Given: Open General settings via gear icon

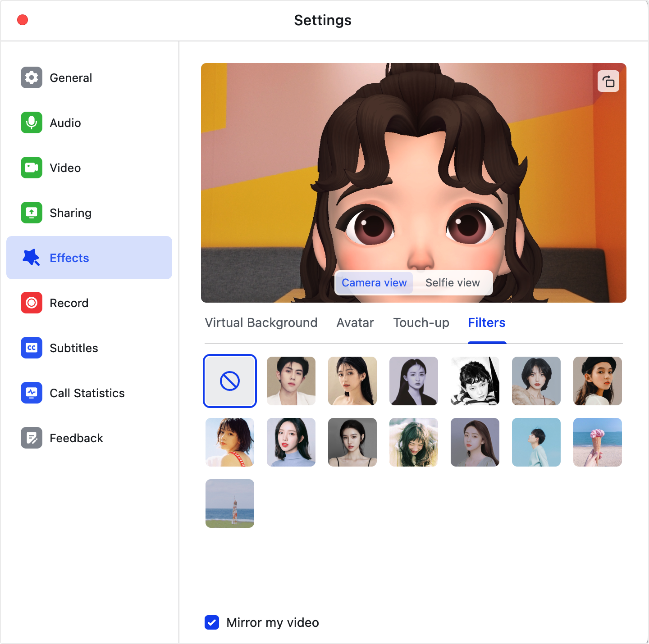Looking at the screenshot, I should tap(32, 77).
